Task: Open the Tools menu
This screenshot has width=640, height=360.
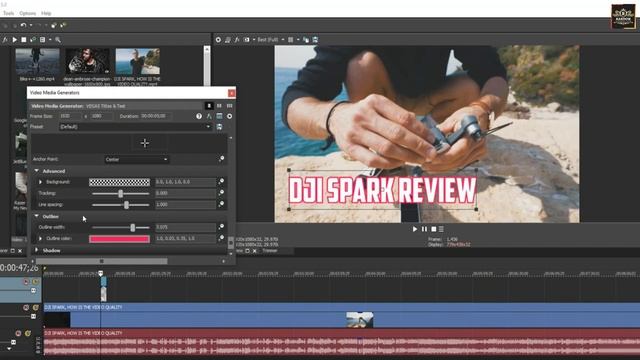Action: tap(8, 13)
